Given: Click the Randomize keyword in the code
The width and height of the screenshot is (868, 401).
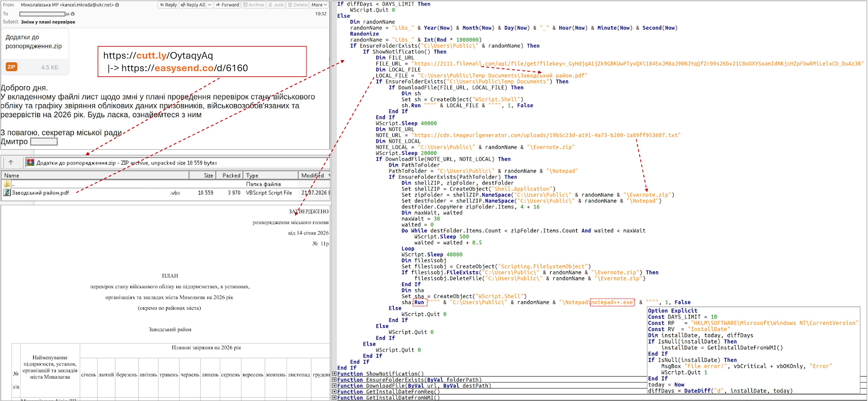Looking at the screenshot, I should [365, 34].
